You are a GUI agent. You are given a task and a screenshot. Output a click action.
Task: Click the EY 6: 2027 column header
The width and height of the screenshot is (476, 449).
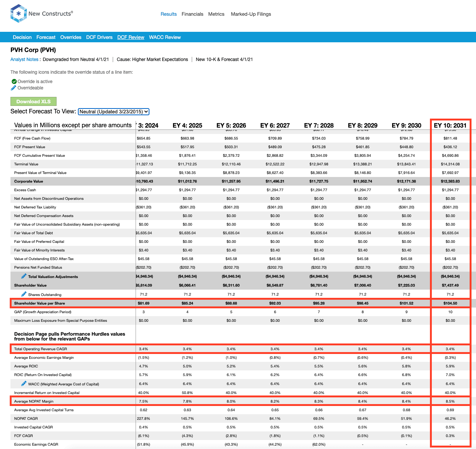275,125
